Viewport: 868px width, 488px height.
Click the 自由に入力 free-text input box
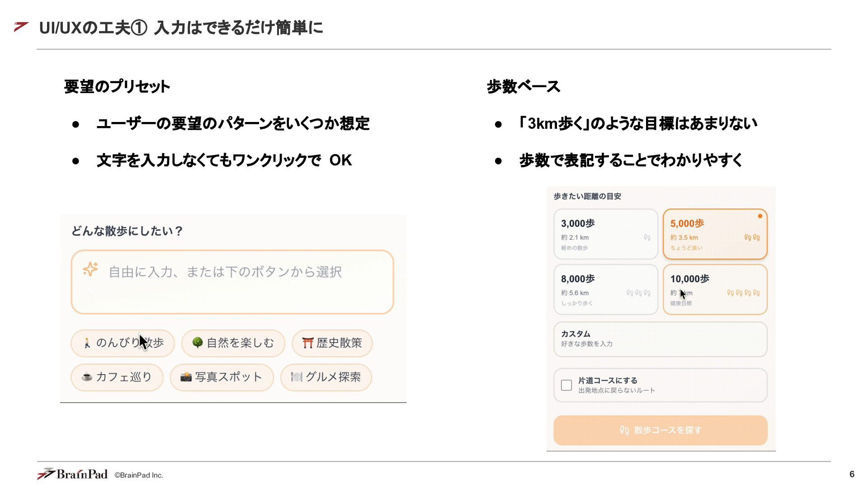(232, 282)
